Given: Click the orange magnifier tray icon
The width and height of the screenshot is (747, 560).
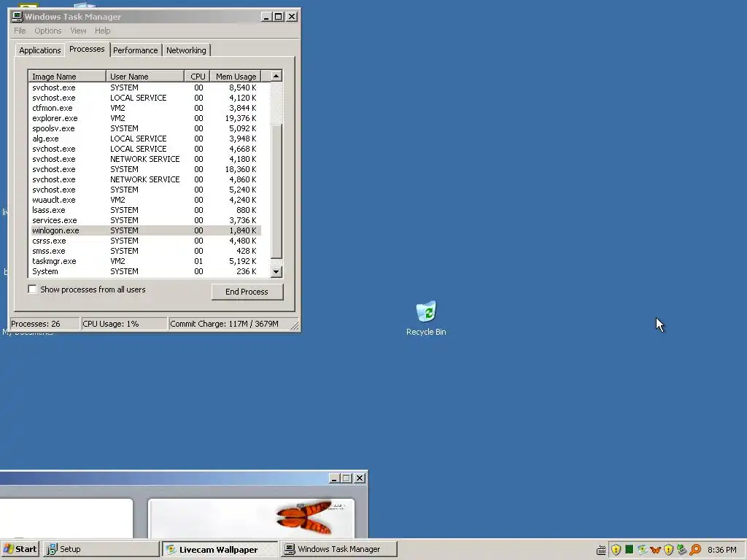Looking at the screenshot, I should [x=695, y=550].
